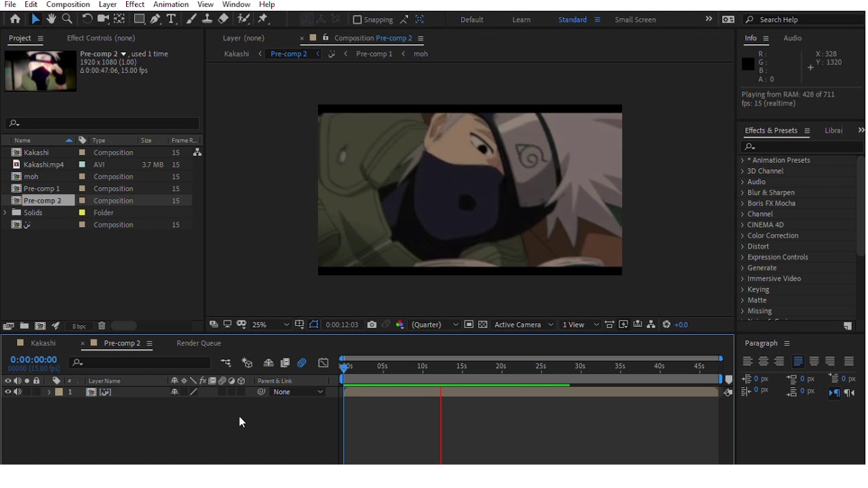Toggle Hide Shy Layers switch in timeline
This screenshot has height=488, width=868.
[x=269, y=364]
